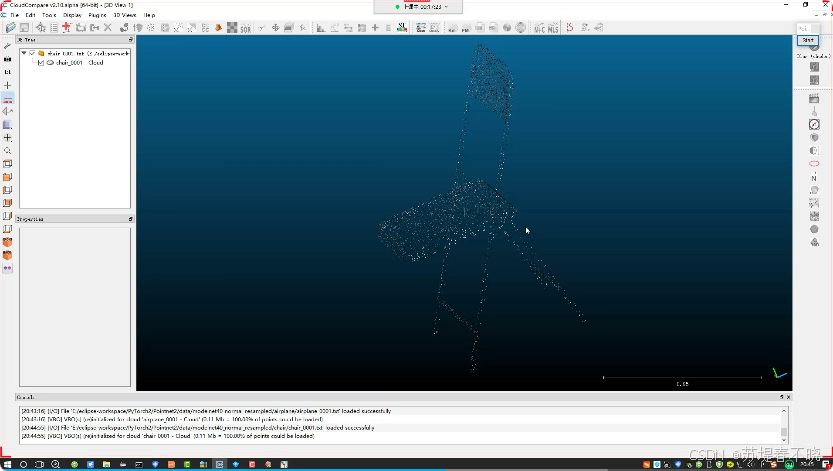
Task: Collapse the chair txt tree node
Action: (24, 53)
